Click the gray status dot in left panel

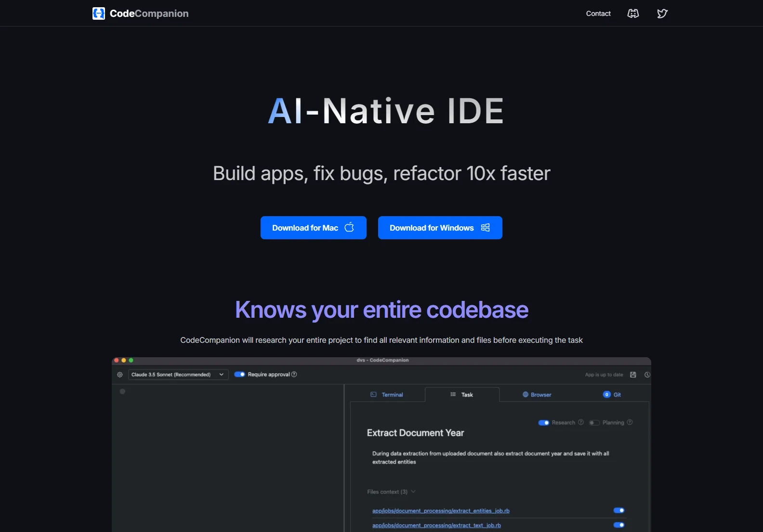(x=122, y=391)
